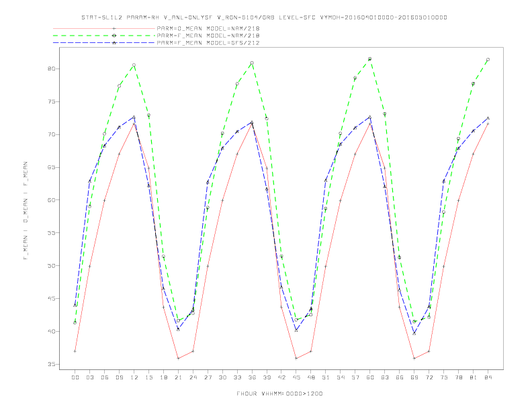
Task: Click the blue dashed legend line sample
Action: coord(104,43)
